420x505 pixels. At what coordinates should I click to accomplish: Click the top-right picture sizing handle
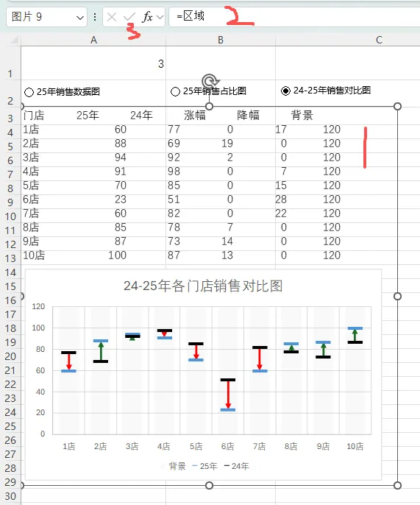[x=397, y=107]
